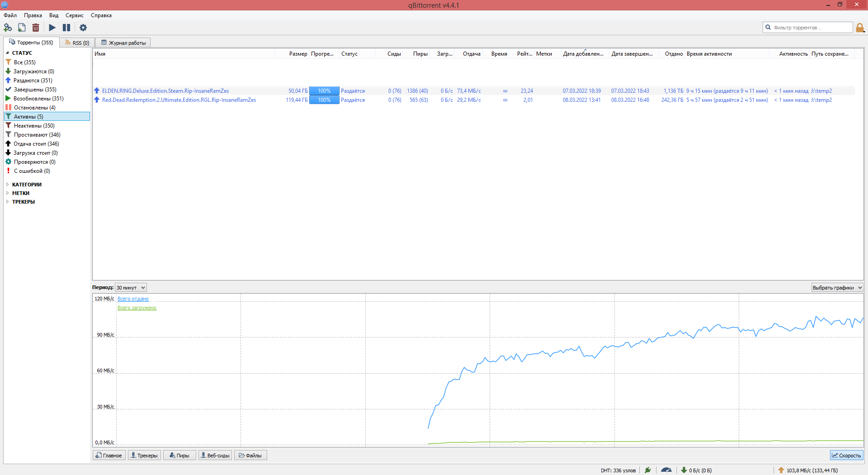Image resolution: width=868 pixels, height=475 pixels.
Task: Switch to the Журнал работы tab
Action: (x=123, y=43)
